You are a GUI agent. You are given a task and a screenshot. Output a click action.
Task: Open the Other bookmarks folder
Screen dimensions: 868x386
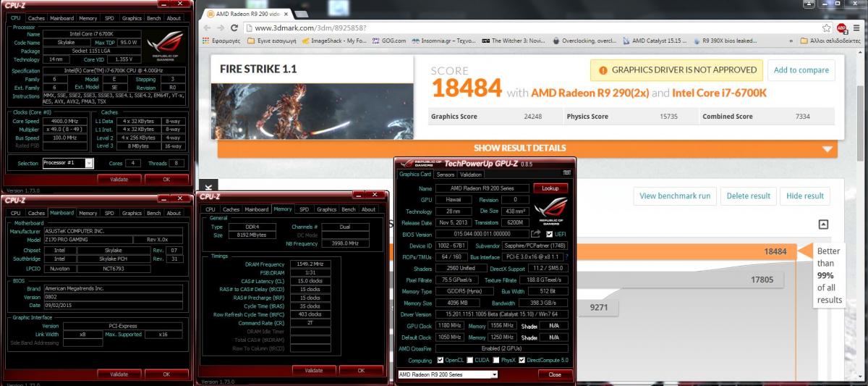(832, 41)
